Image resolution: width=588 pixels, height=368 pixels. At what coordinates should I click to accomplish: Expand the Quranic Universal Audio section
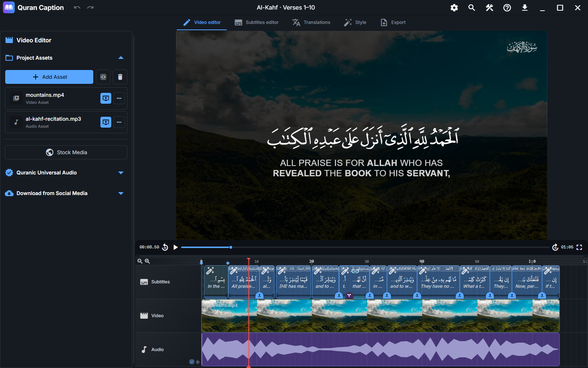[x=121, y=173]
